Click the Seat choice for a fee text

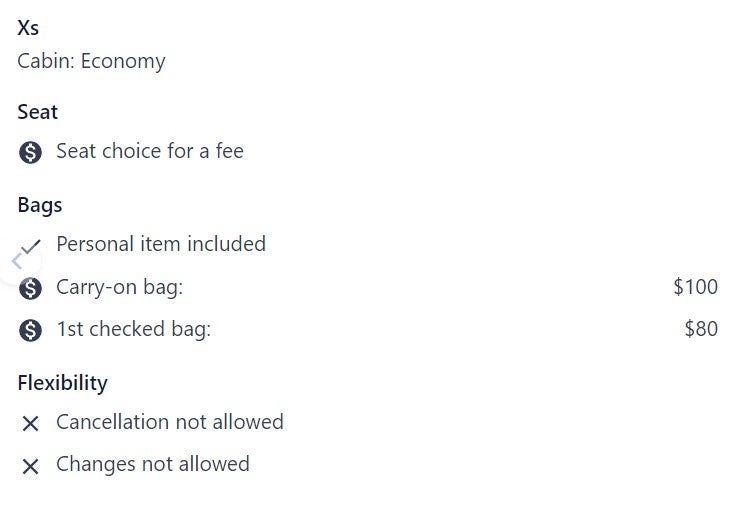(150, 151)
